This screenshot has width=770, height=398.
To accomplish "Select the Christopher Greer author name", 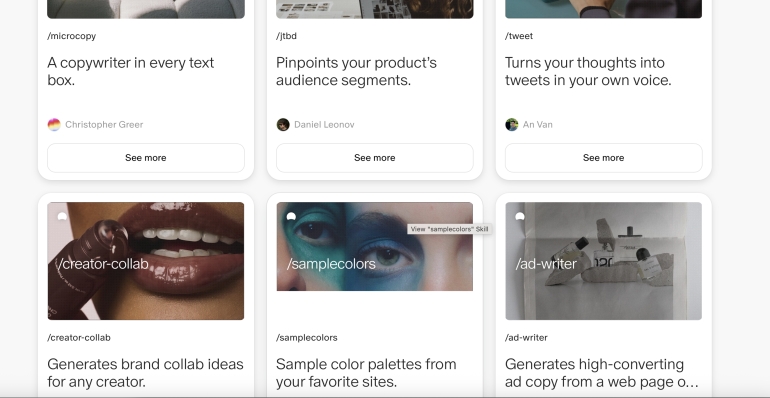I will [x=104, y=125].
